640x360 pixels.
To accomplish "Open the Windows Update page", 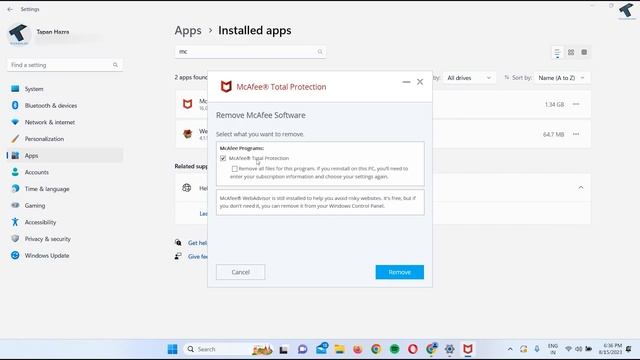I will [65, 256].
